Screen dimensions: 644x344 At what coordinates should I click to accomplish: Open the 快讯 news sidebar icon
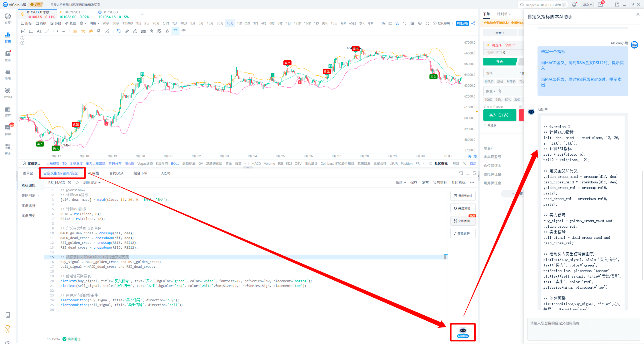(x=8, y=56)
